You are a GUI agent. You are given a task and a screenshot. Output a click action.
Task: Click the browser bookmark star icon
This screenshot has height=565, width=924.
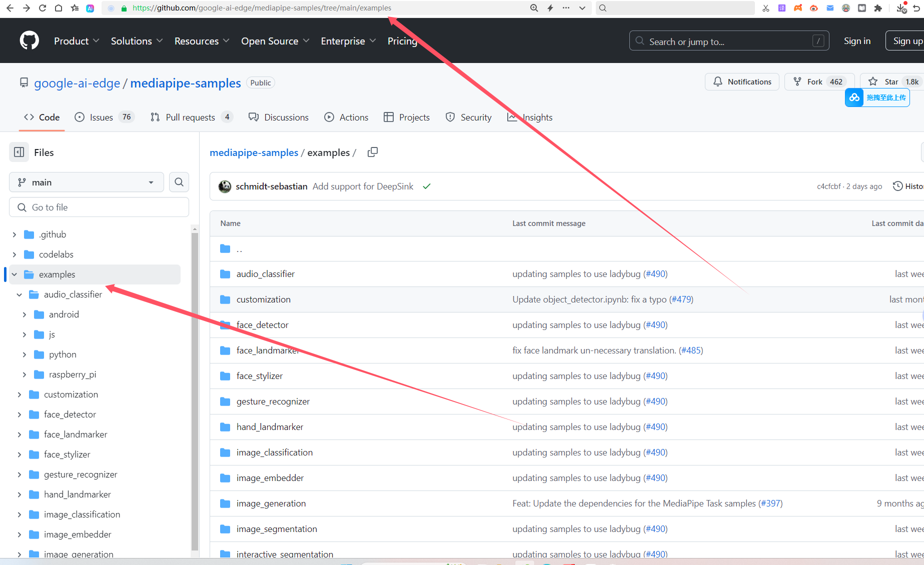point(75,8)
